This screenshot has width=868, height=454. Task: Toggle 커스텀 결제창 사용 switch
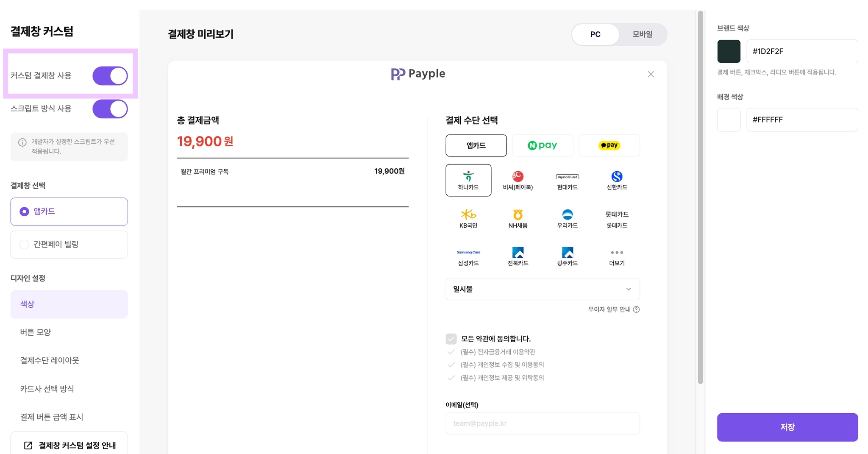110,76
